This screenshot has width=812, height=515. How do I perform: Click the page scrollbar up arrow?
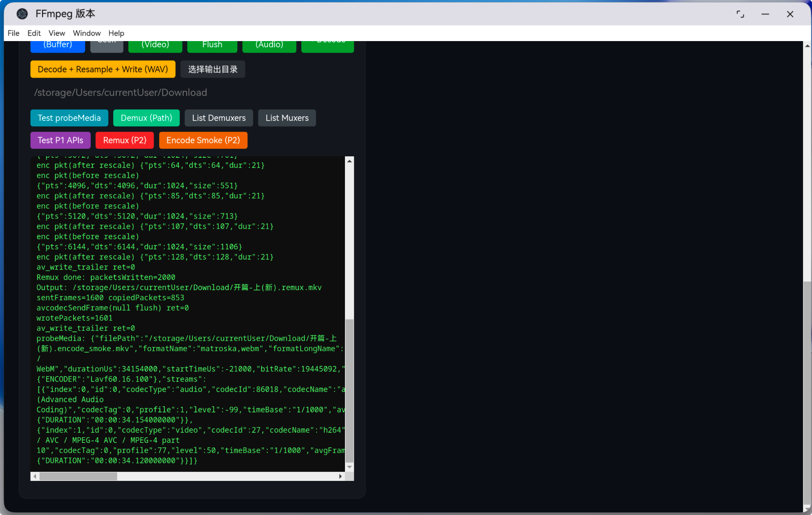[807, 46]
